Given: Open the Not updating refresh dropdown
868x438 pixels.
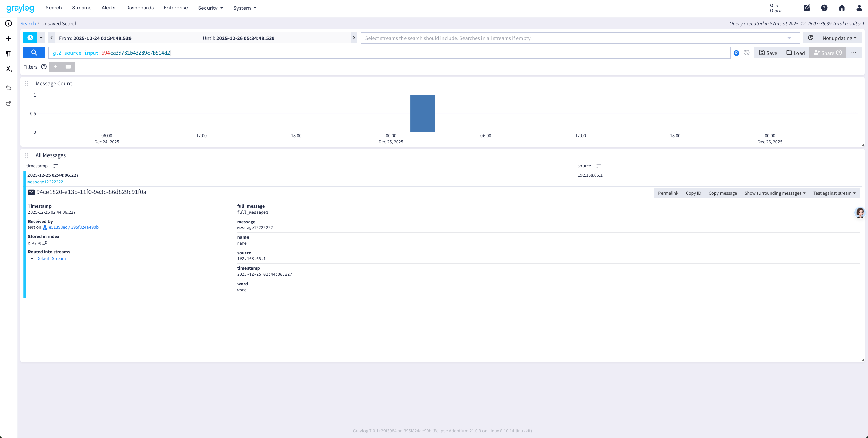Looking at the screenshot, I should point(839,38).
